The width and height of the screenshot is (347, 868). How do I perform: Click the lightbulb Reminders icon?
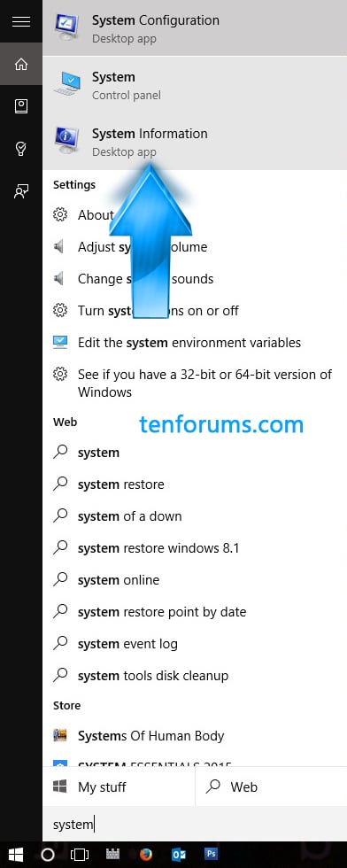pyautogui.click(x=21, y=149)
